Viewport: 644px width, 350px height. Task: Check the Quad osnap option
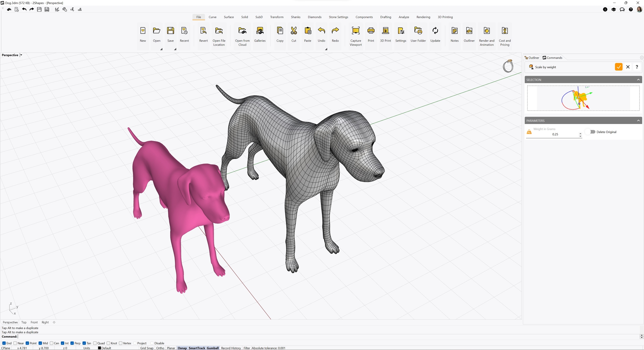(95, 343)
